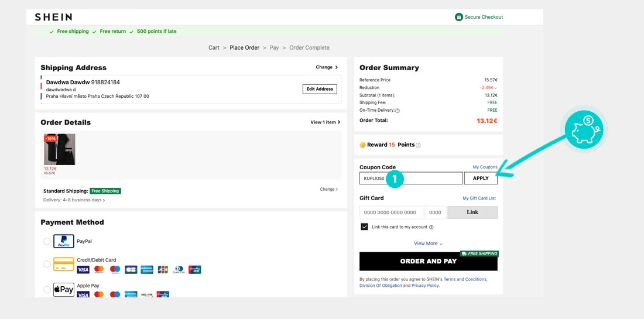Change the shipping address
Image resolution: width=644 pixels, height=319 pixels.
pos(327,67)
